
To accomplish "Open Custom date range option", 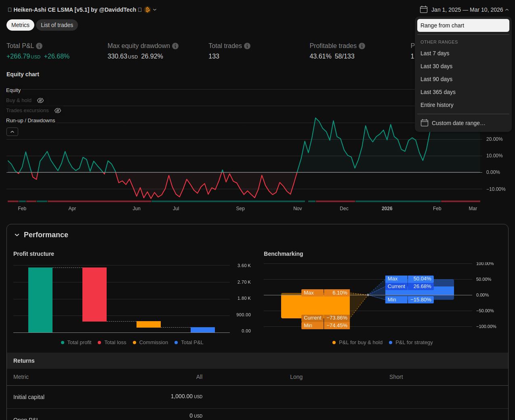I will pyautogui.click(x=458, y=123).
